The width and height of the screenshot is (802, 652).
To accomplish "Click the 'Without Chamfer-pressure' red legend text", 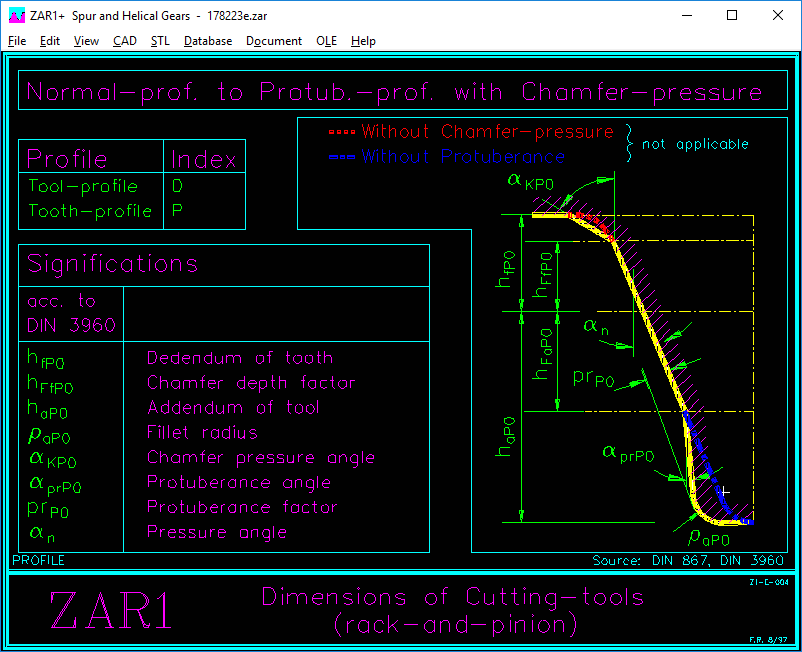I will (x=487, y=131).
